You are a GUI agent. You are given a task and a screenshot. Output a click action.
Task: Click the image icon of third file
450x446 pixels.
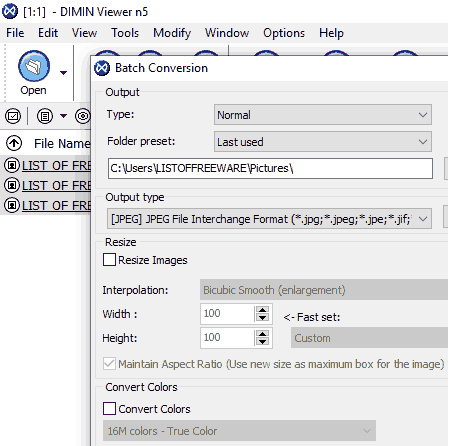tap(12, 205)
